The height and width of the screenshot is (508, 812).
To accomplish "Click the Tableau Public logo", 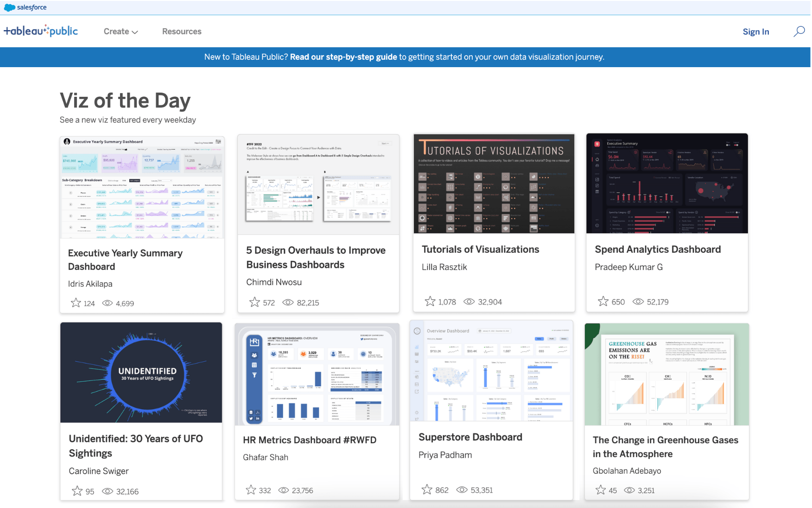I will (x=41, y=31).
